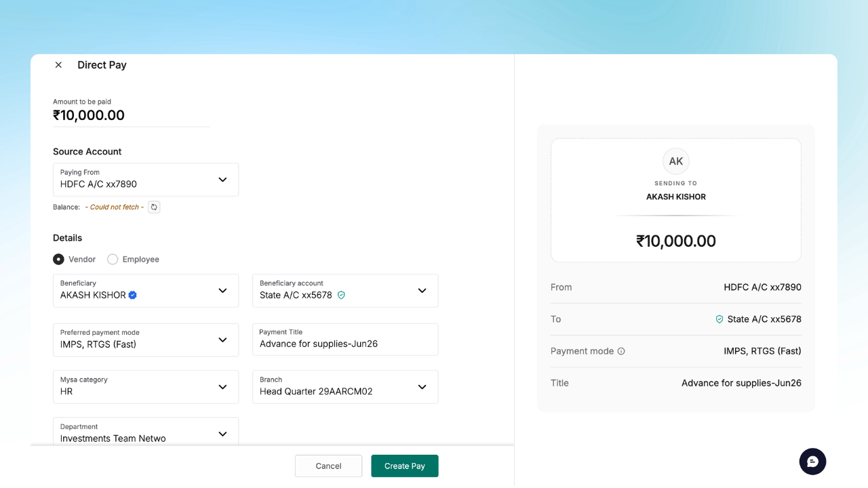Click the AK avatar circle
This screenshot has width=868, height=488.
(676, 161)
